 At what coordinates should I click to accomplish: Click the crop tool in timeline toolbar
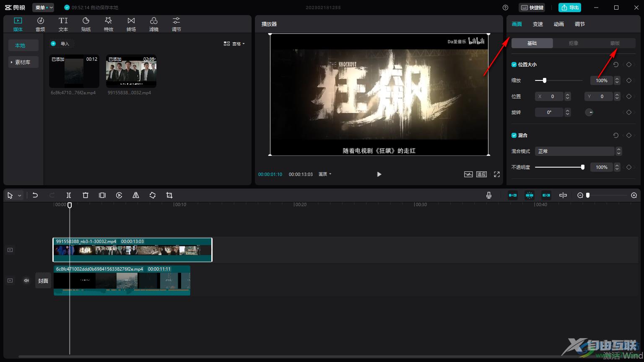(x=169, y=195)
